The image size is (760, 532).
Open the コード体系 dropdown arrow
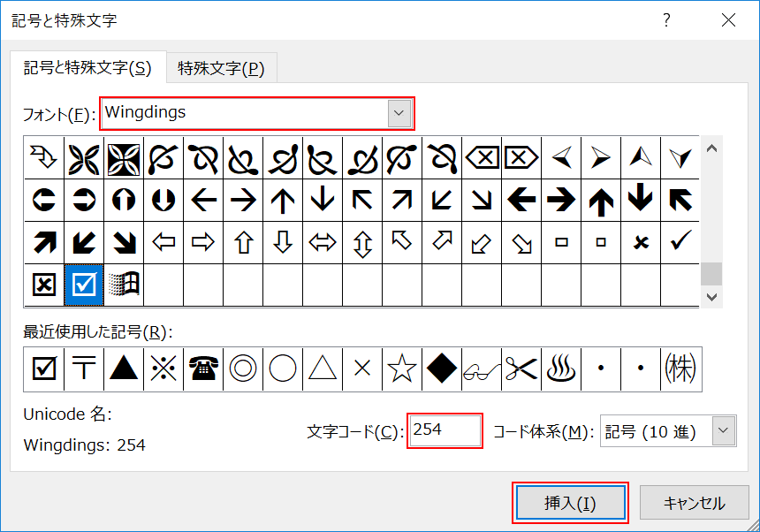(723, 430)
